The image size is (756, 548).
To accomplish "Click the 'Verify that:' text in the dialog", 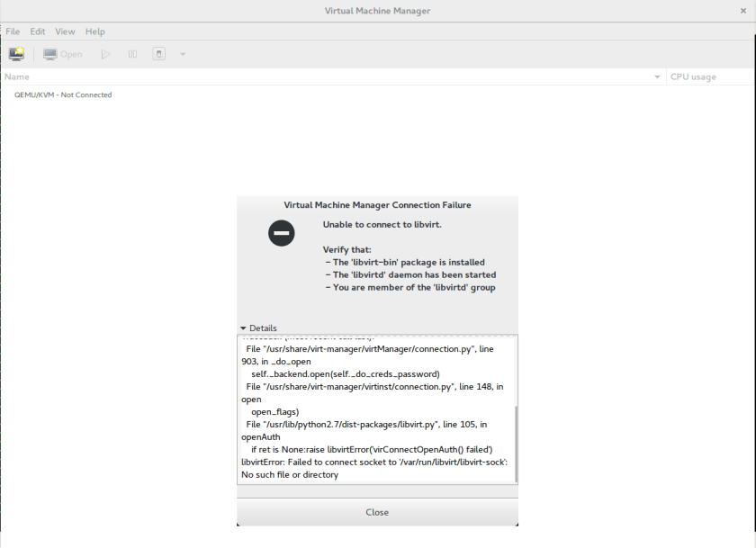I will click(347, 249).
